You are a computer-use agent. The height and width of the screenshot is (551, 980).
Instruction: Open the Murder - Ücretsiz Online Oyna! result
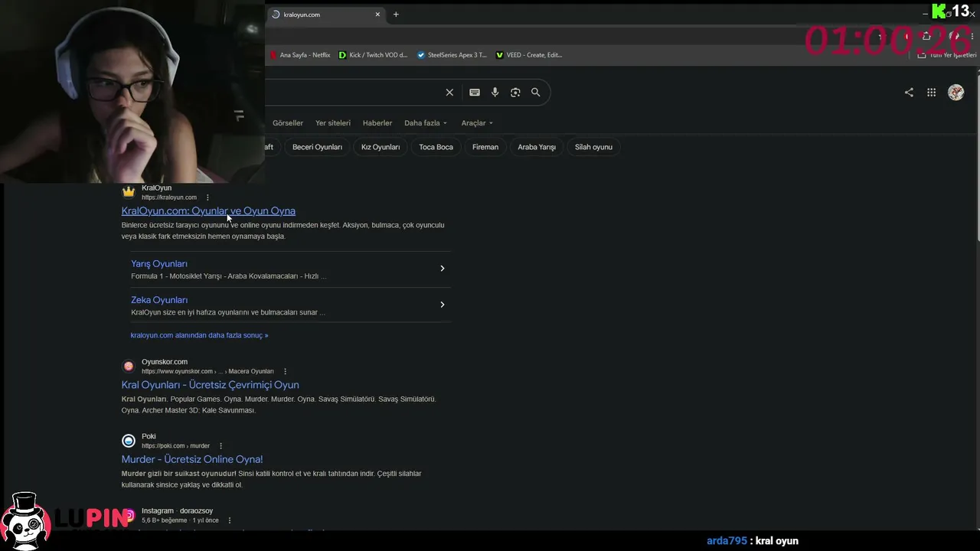tap(192, 459)
